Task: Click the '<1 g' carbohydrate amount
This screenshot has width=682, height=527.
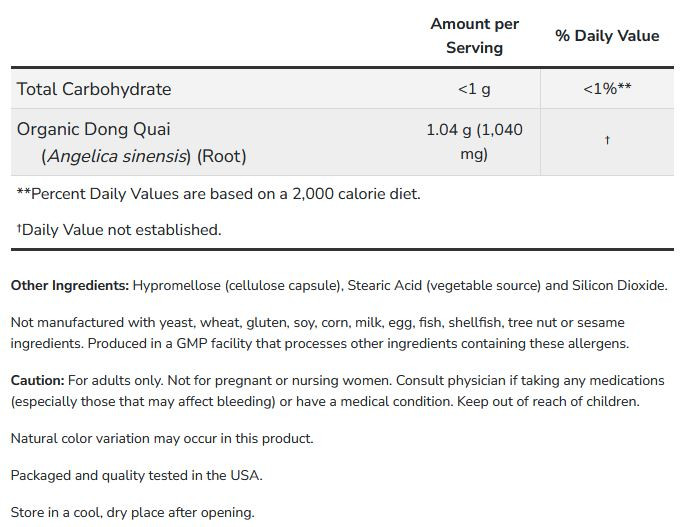Action: pos(474,89)
